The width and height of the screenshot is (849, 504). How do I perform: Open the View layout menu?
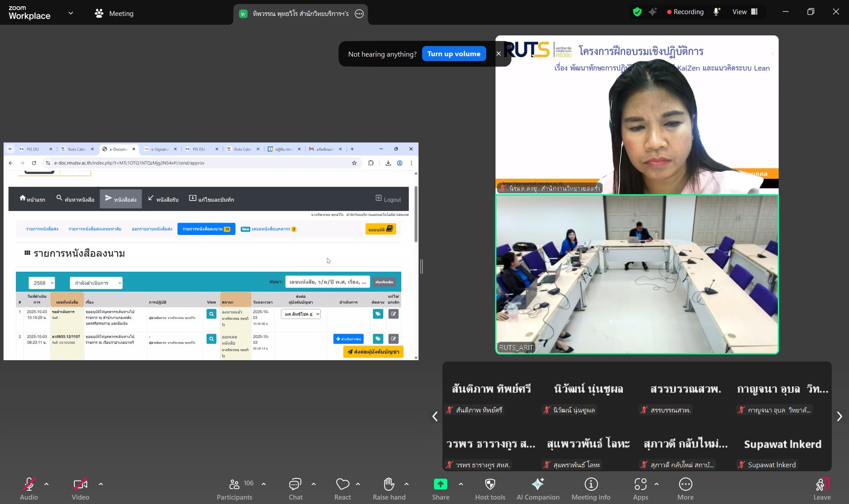tap(745, 12)
